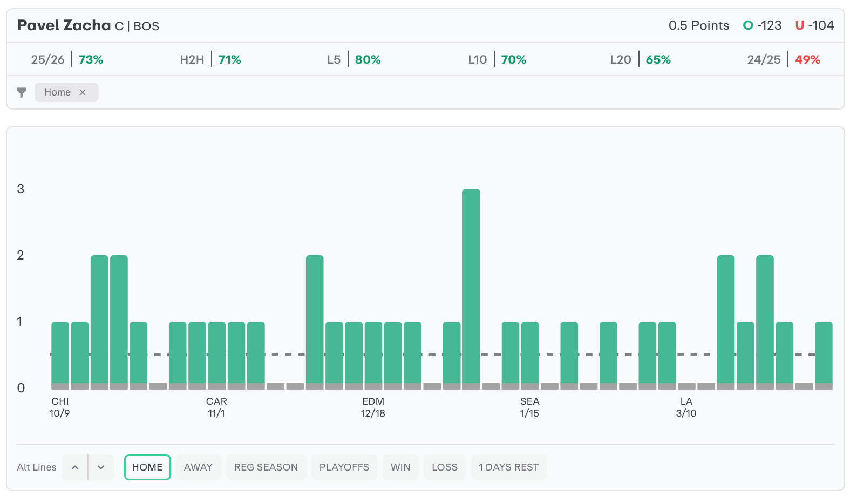Select the L10 70% stat

tap(497, 59)
